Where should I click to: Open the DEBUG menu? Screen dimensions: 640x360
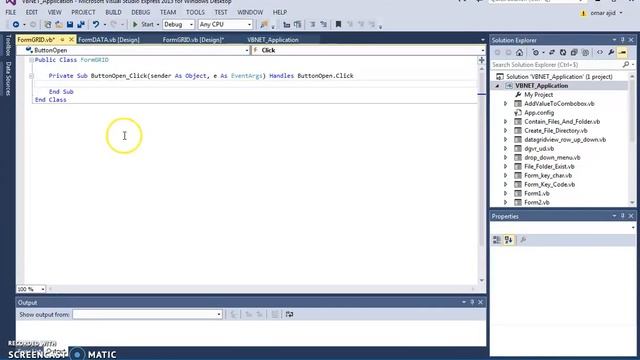(140, 12)
